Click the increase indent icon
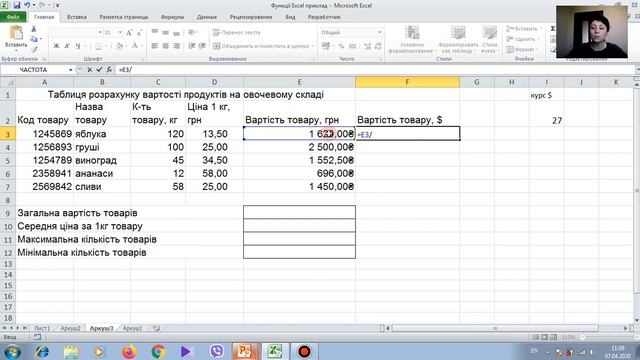Screen dimensions: 640x360 pos(202,46)
